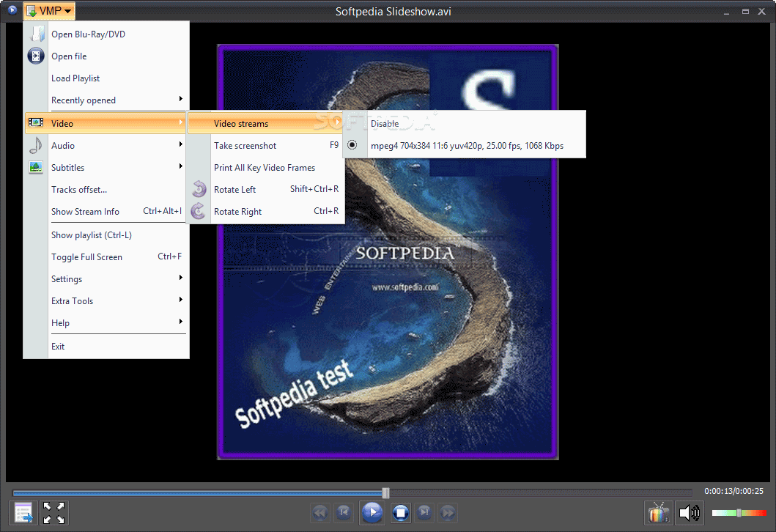Close the player window
Image resolution: width=776 pixels, height=532 pixels.
click(x=761, y=12)
